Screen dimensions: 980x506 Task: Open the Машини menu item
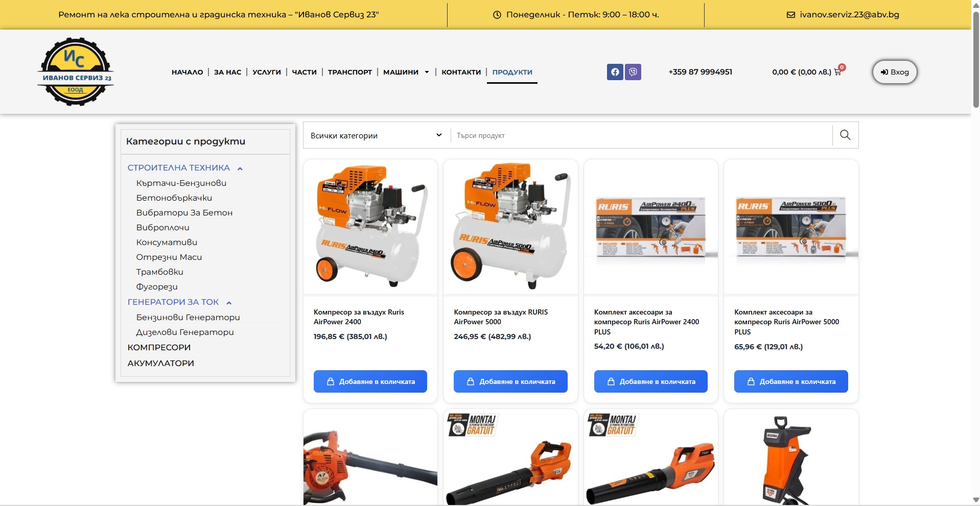(x=401, y=72)
